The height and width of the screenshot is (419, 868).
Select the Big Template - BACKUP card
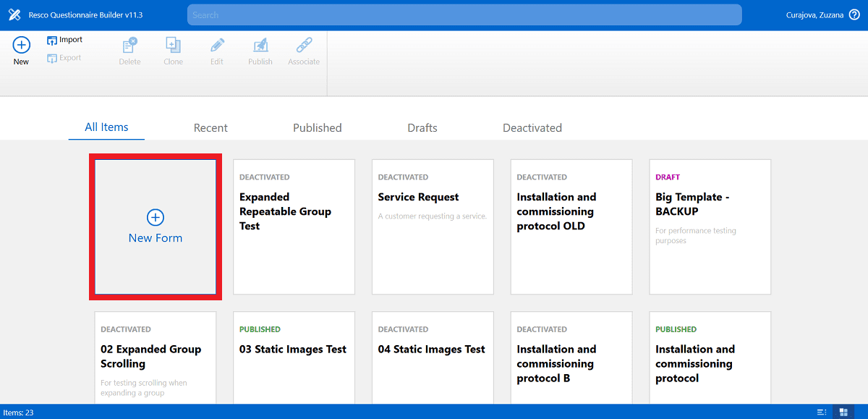pyautogui.click(x=710, y=227)
